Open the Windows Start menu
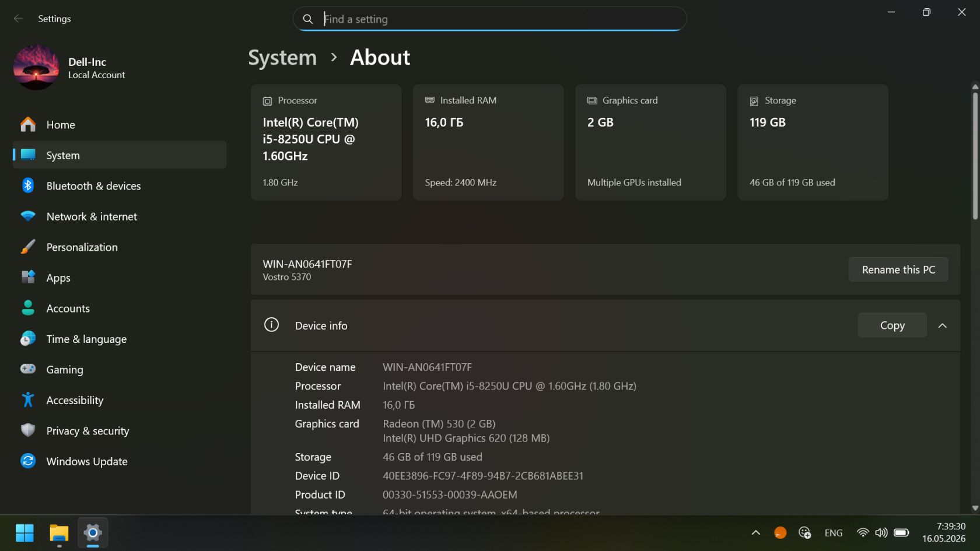 tap(24, 533)
